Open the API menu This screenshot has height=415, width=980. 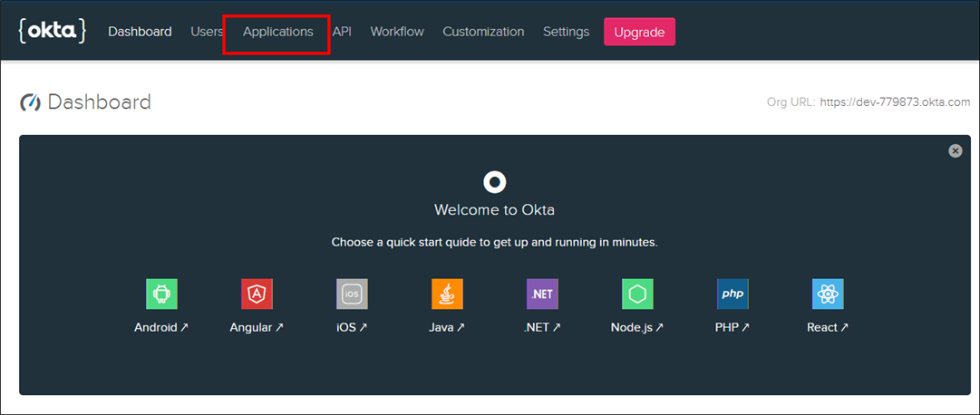[x=342, y=32]
